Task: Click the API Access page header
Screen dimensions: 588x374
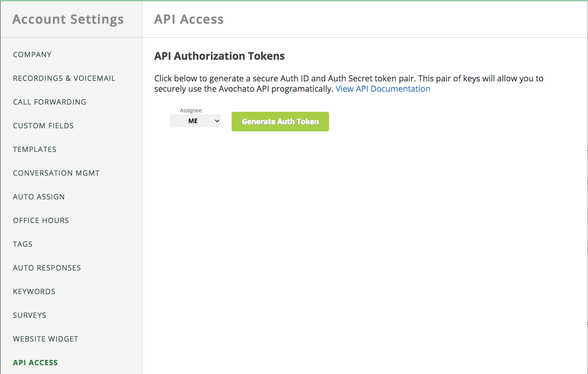Action: 189,19
